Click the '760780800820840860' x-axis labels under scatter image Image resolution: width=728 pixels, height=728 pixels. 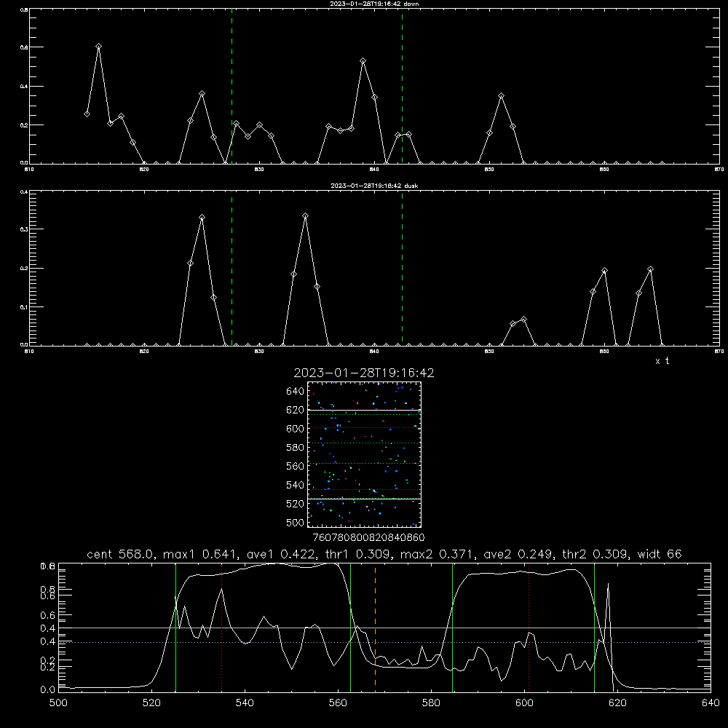(368, 537)
